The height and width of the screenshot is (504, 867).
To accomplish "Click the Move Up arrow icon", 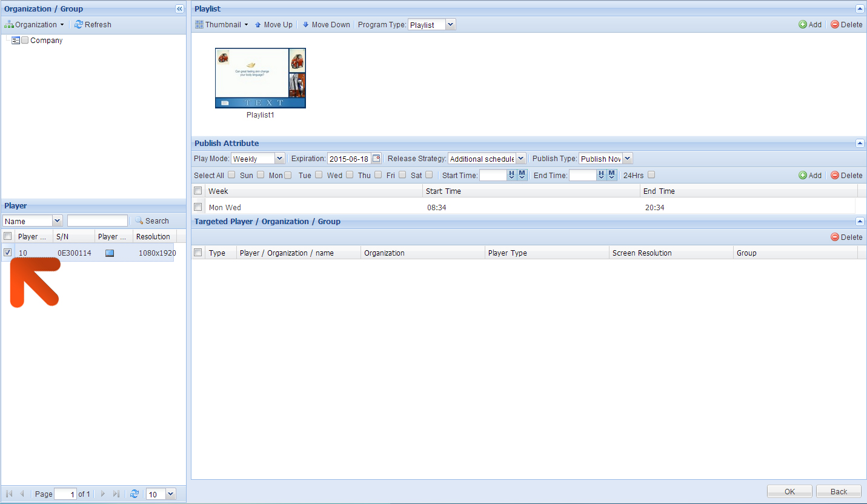I will point(258,25).
